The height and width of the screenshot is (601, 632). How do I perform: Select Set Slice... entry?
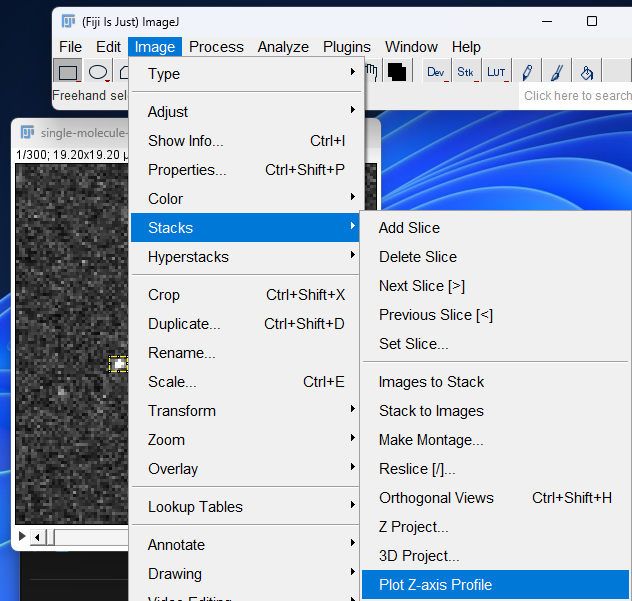[495, 343]
